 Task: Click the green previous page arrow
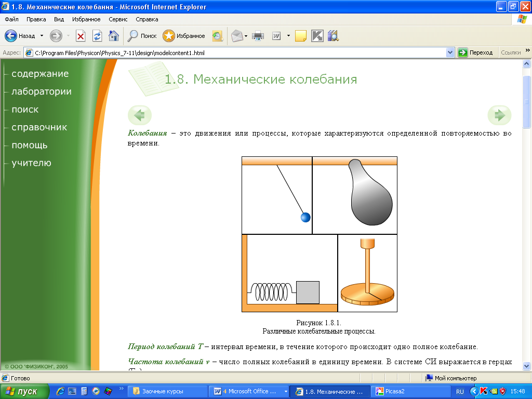139,115
